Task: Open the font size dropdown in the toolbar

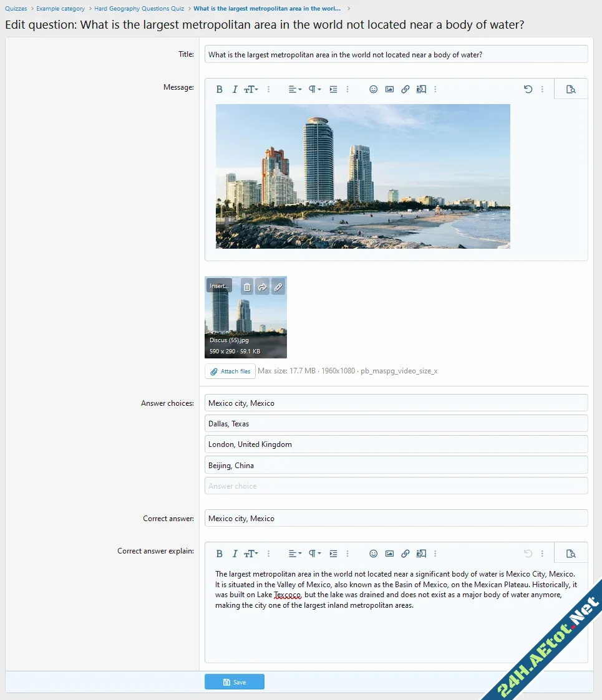Action: pyautogui.click(x=251, y=89)
